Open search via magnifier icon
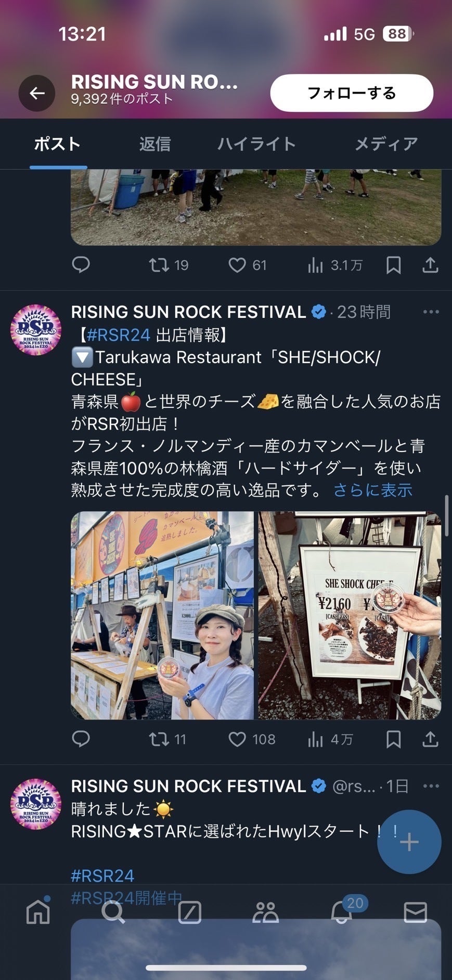This screenshot has width=452, height=980. tap(113, 912)
